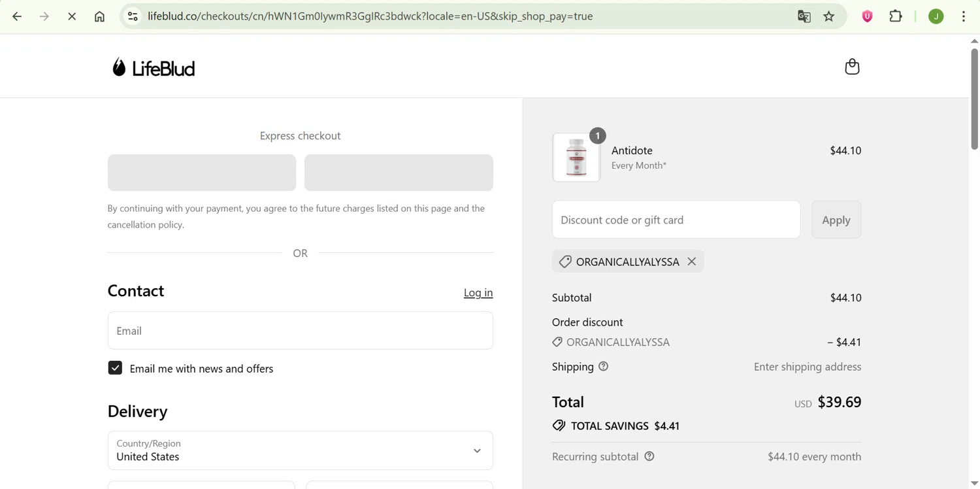Click the browser forward arrow
The width and height of the screenshot is (980, 489).
click(x=44, y=16)
